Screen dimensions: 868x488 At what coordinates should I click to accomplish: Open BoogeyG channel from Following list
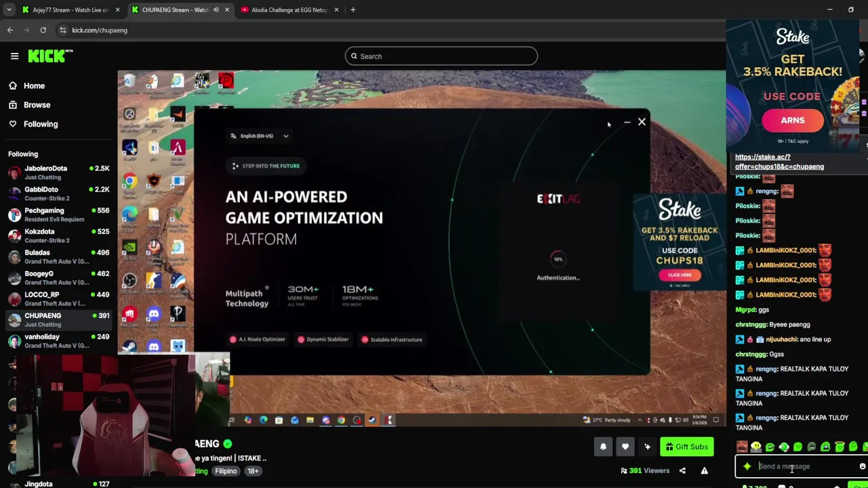coord(58,277)
